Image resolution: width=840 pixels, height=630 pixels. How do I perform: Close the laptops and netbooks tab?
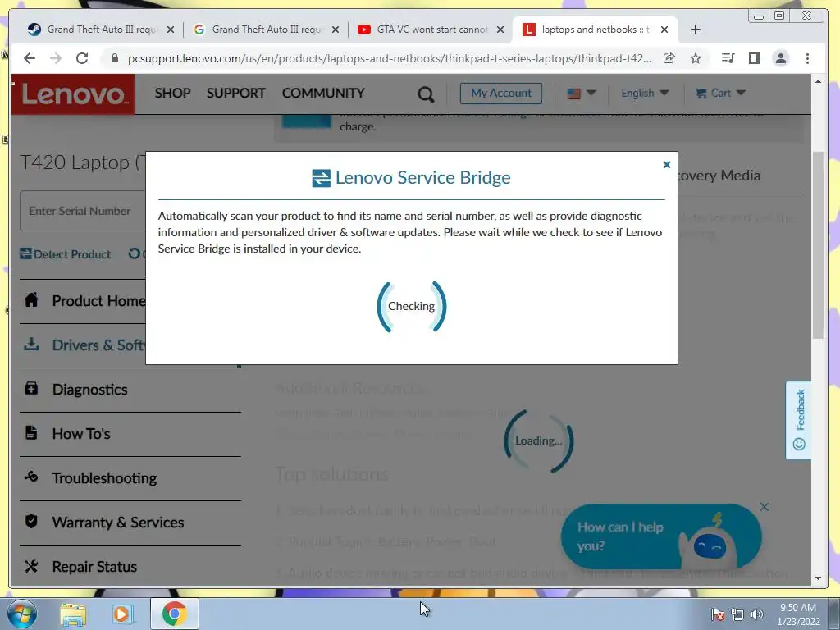pos(664,30)
